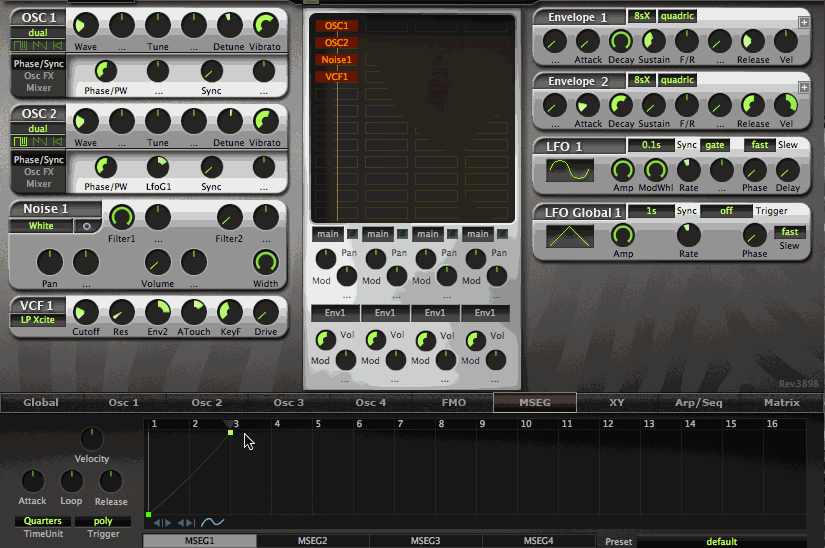Select the MSEG2 tab
825x548 pixels.
click(313, 541)
